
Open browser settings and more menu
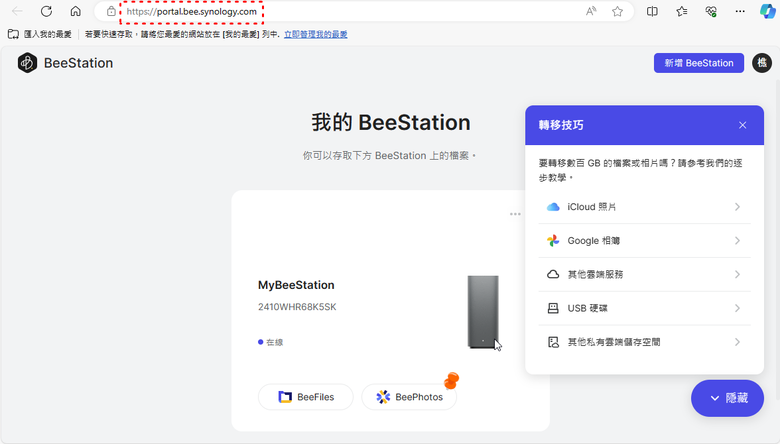pos(740,11)
